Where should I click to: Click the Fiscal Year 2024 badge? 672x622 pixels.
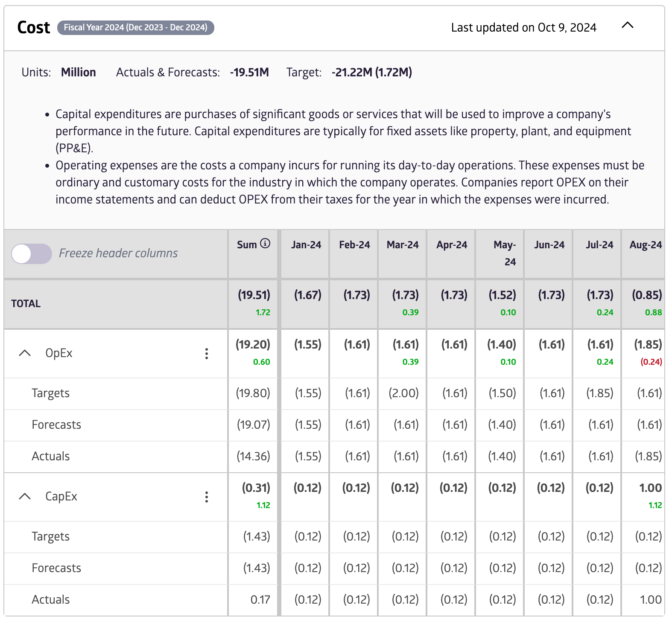136,28
